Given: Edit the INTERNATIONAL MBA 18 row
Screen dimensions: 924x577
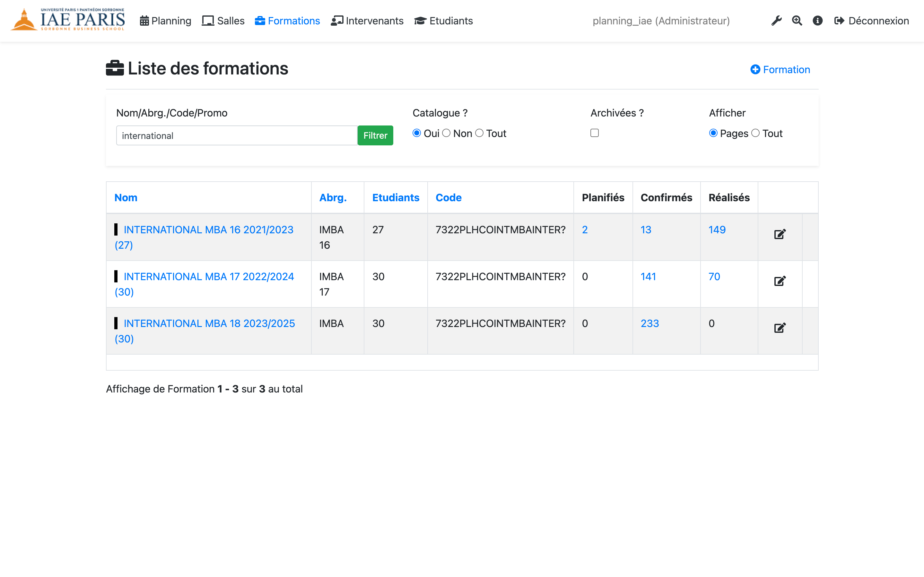Looking at the screenshot, I should pos(780,328).
